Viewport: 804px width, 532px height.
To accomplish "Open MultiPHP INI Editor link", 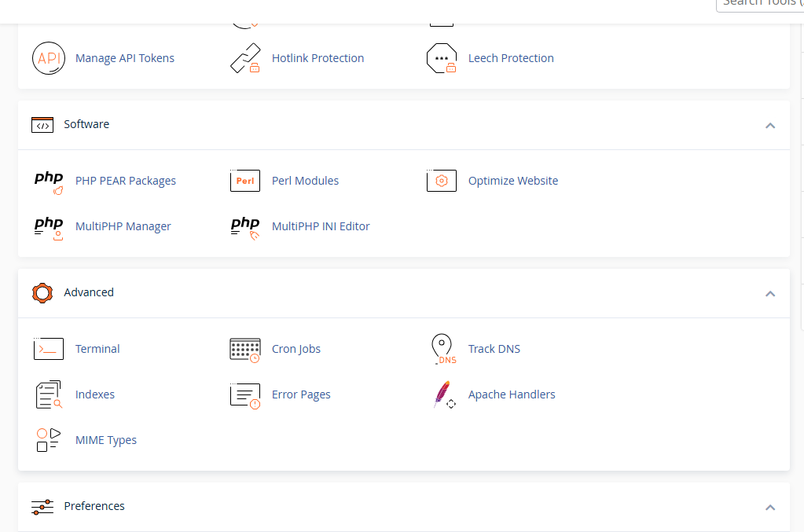I will [321, 226].
